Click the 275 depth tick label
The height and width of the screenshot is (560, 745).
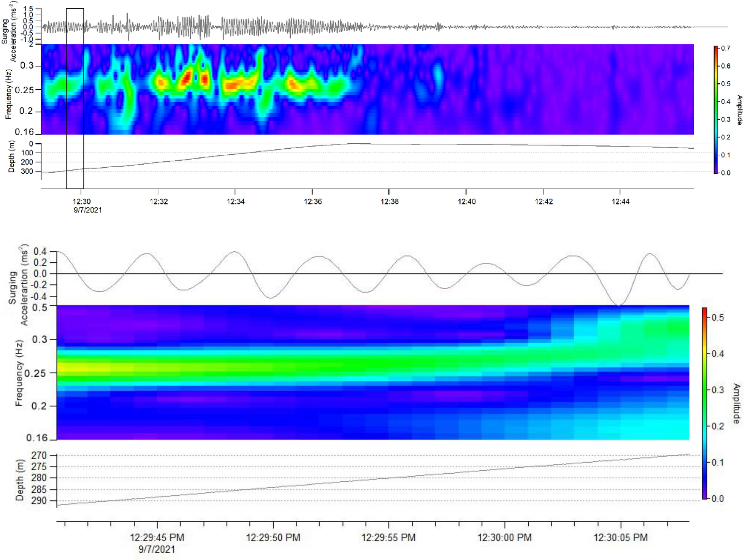click(x=39, y=466)
